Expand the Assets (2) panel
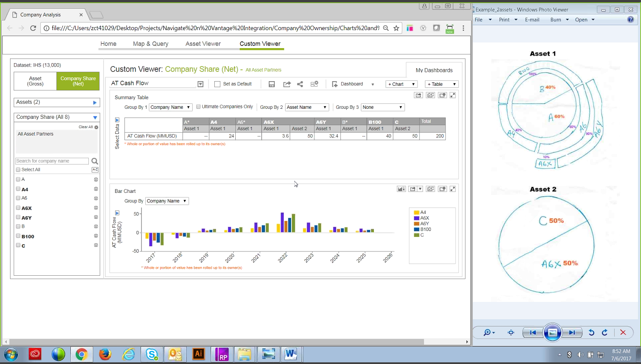The image size is (641, 364). (95, 103)
